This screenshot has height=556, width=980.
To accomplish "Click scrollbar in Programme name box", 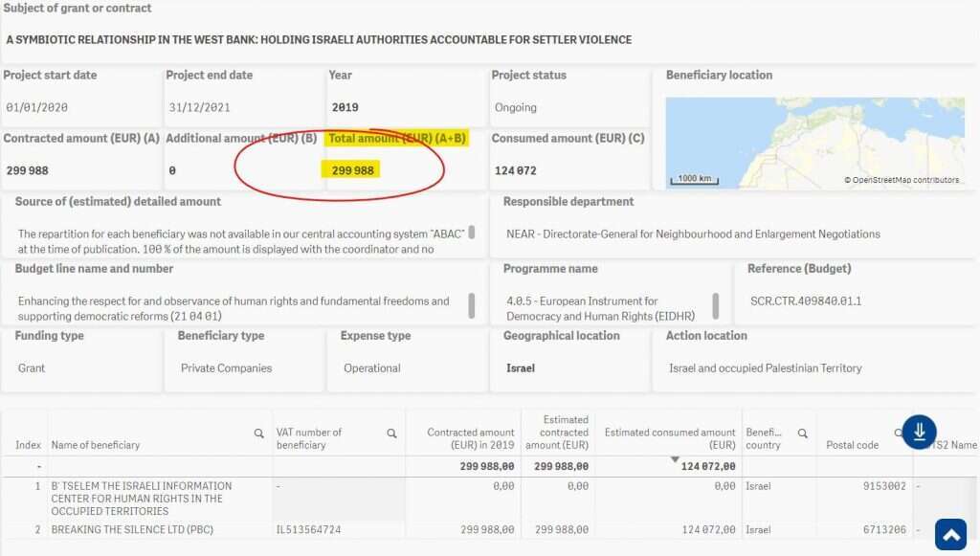I will click(715, 305).
